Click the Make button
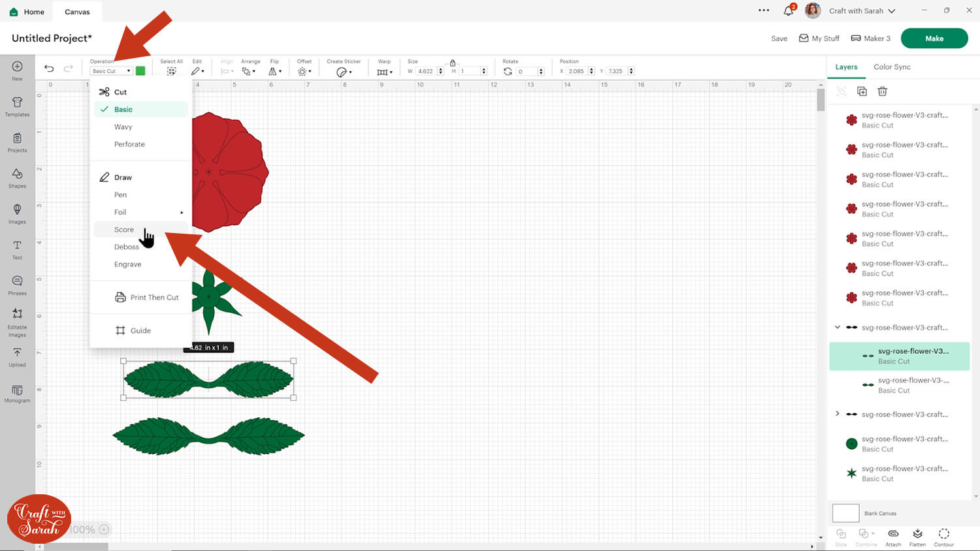The width and height of the screenshot is (980, 551). (934, 39)
